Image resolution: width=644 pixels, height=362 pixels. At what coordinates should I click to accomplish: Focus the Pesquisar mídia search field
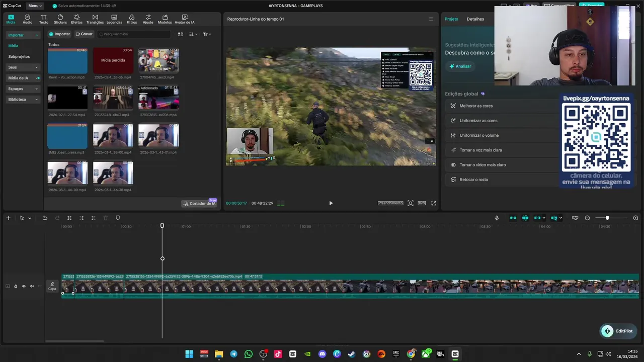click(x=135, y=34)
